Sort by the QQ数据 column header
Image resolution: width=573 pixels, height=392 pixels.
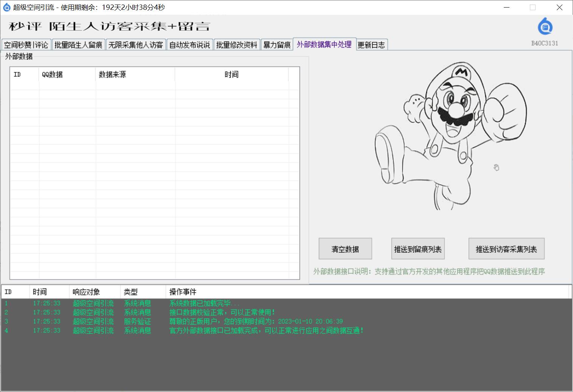pyautogui.click(x=52, y=75)
